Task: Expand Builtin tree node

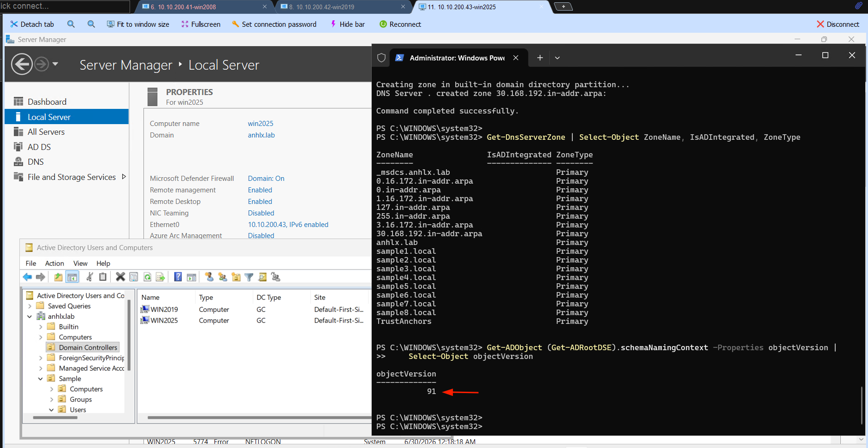Action: click(41, 327)
